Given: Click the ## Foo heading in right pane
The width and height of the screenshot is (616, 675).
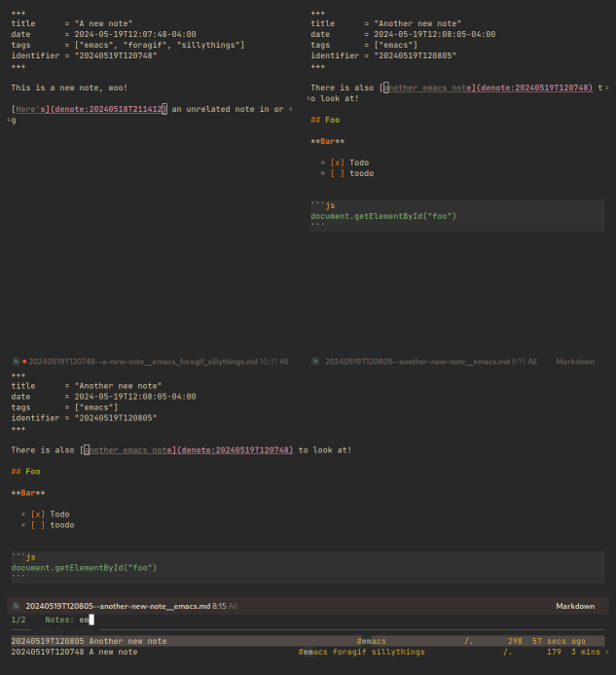Looking at the screenshot, I should point(325,120).
